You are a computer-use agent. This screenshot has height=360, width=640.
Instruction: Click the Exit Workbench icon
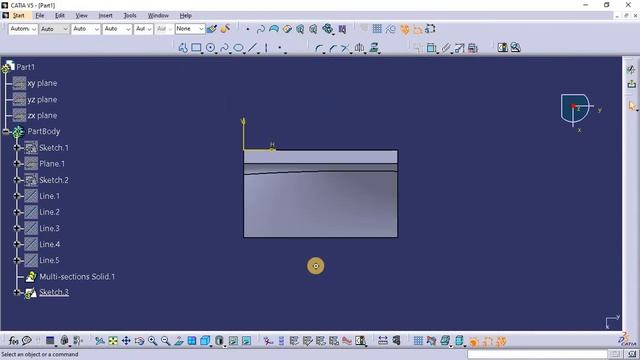(632, 84)
